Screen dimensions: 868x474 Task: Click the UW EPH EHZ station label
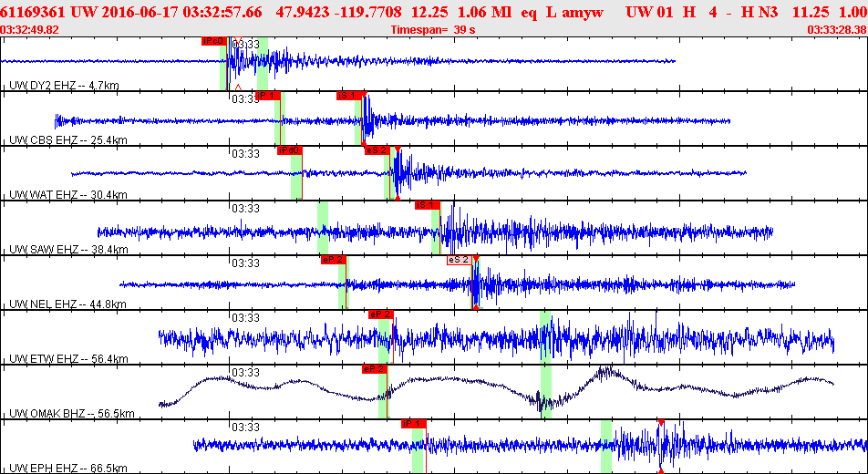pyautogui.click(x=67, y=469)
